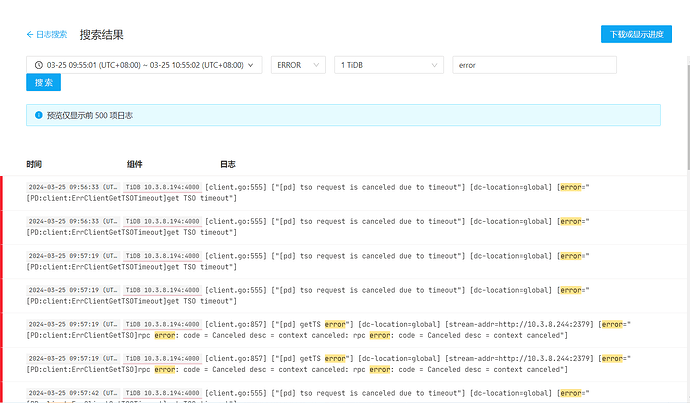Viewport: 690px width, 403px height.
Task: Click the 组件 column header
Action: pos(135,164)
